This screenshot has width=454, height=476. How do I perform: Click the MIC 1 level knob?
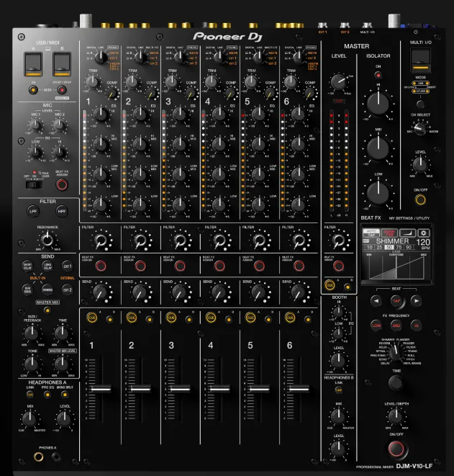pyautogui.click(x=35, y=125)
